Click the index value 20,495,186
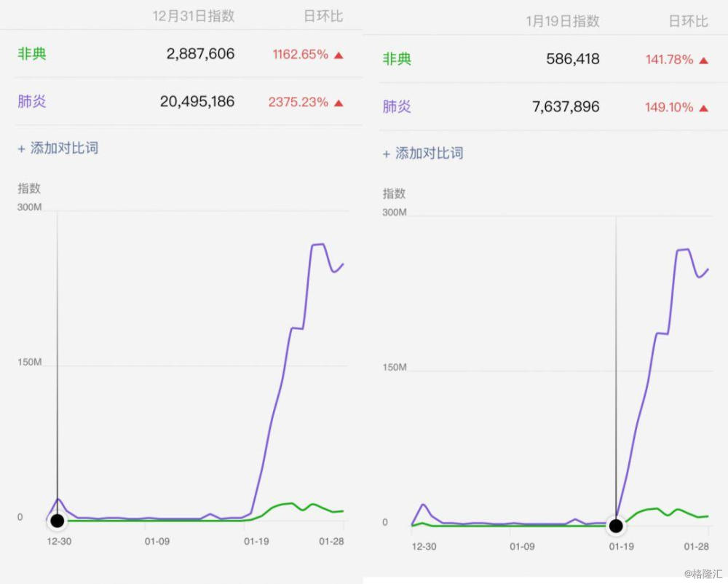728x584 pixels. (x=197, y=102)
